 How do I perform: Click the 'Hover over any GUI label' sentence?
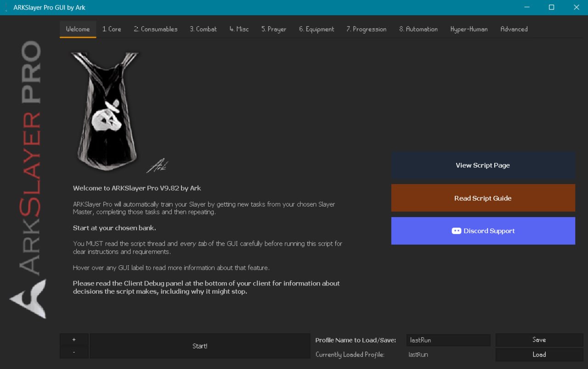[171, 268]
